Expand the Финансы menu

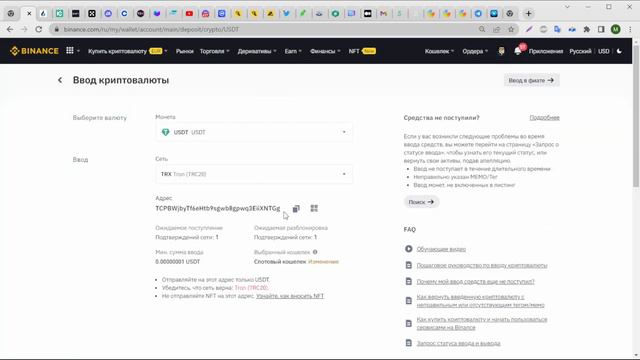click(x=325, y=51)
